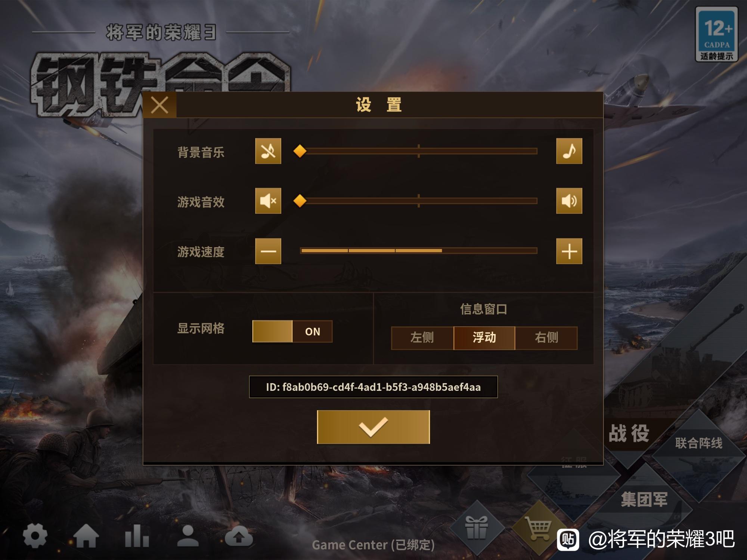Screen dimensions: 747x560
Task: Open settings gear icon at bottom
Action: pyautogui.click(x=35, y=536)
